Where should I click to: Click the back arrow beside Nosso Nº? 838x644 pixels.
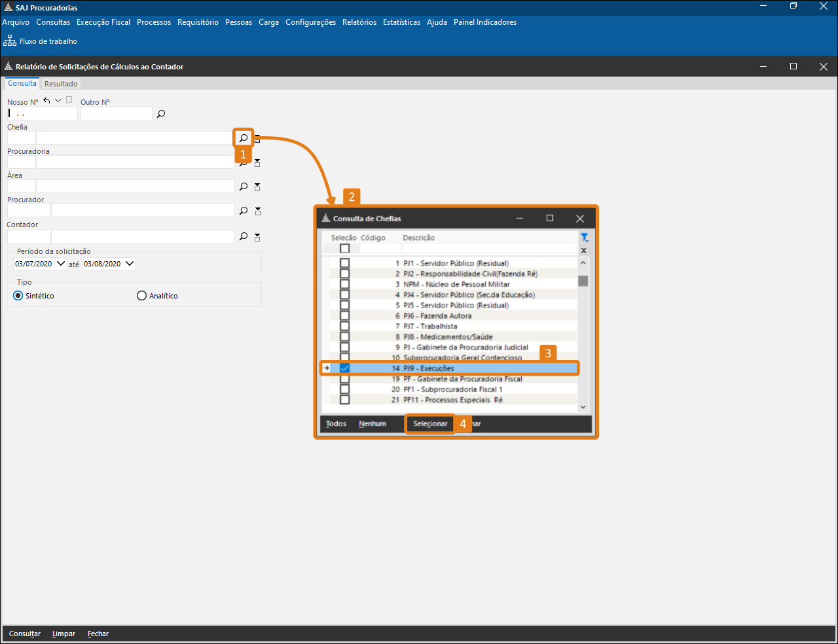tap(46, 101)
